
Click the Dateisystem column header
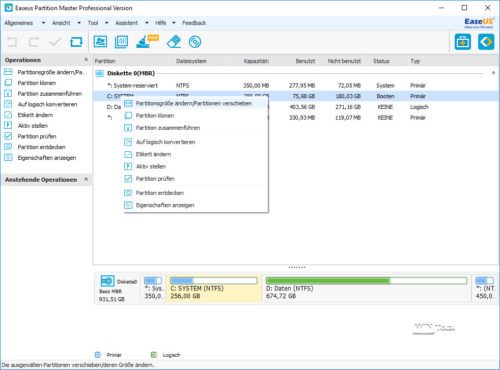click(191, 61)
